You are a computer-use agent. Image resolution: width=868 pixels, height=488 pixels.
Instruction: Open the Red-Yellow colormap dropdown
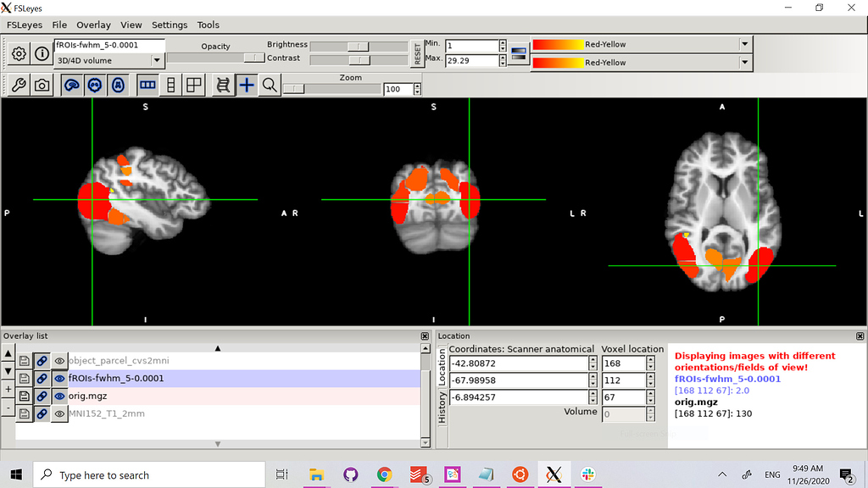click(743, 43)
